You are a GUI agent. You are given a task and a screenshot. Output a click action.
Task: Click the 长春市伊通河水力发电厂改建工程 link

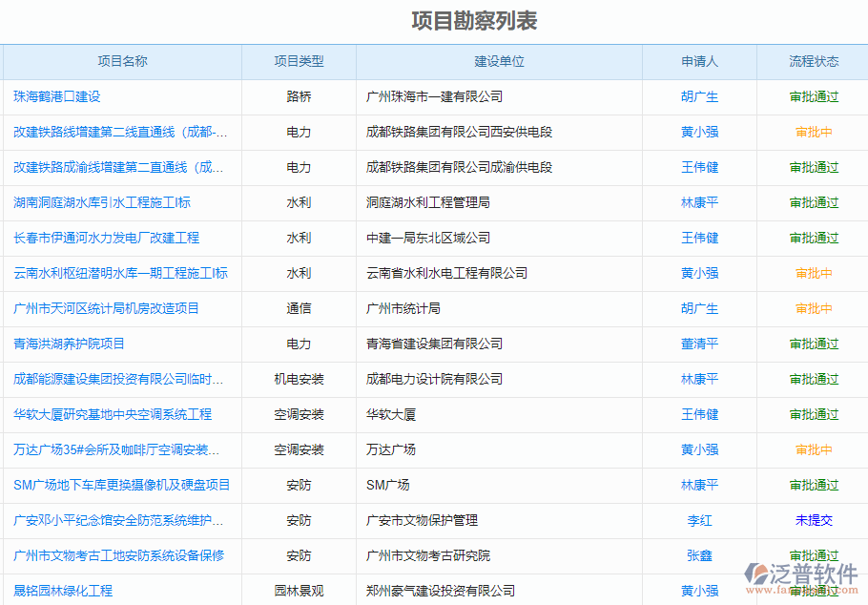[x=107, y=238]
